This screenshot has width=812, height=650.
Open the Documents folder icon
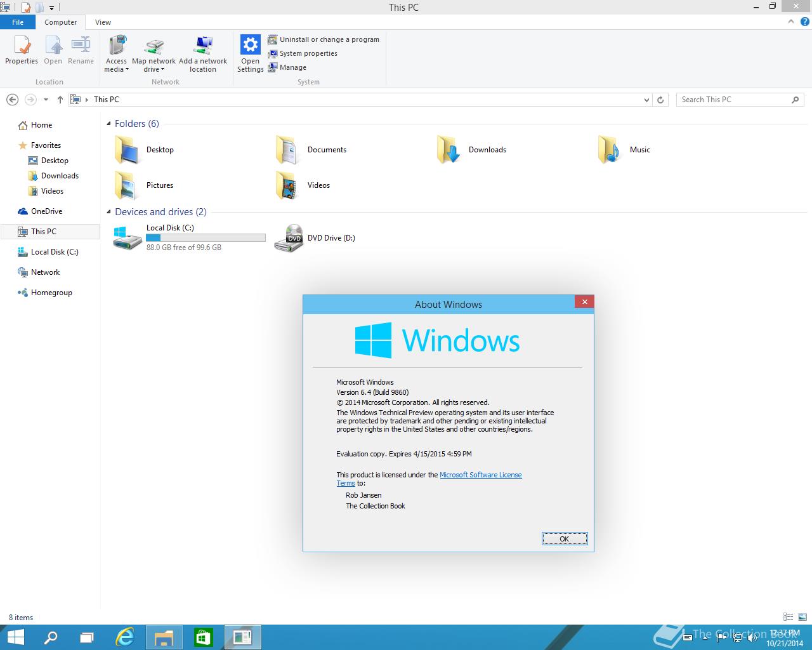[x=288, y=150]
